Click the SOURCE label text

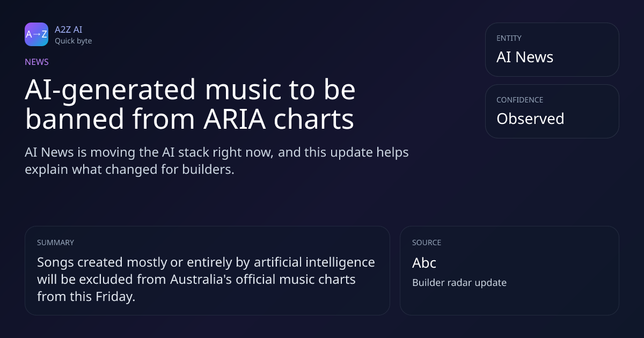[x=426, y=243]
